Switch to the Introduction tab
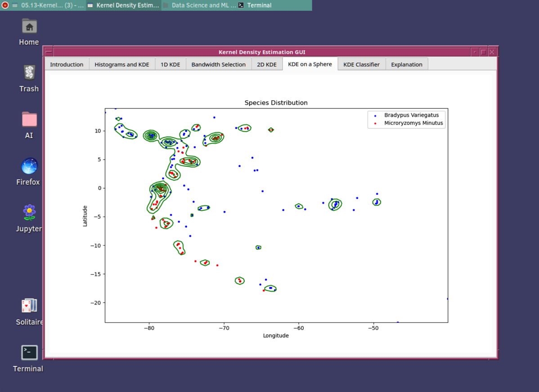Image resolution: width=539 pixels, height=392 pixels. 67,64
